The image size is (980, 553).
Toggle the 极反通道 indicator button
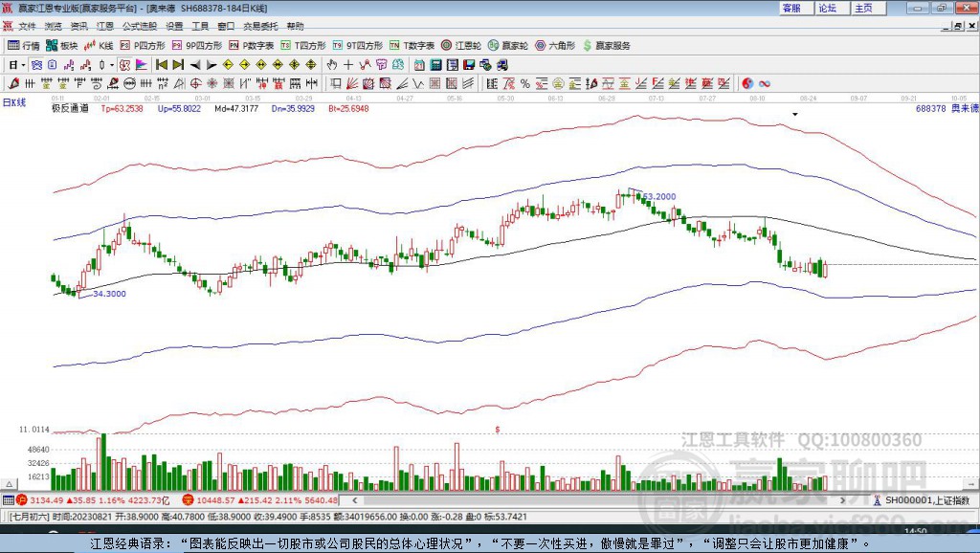(x=70, y=108)
